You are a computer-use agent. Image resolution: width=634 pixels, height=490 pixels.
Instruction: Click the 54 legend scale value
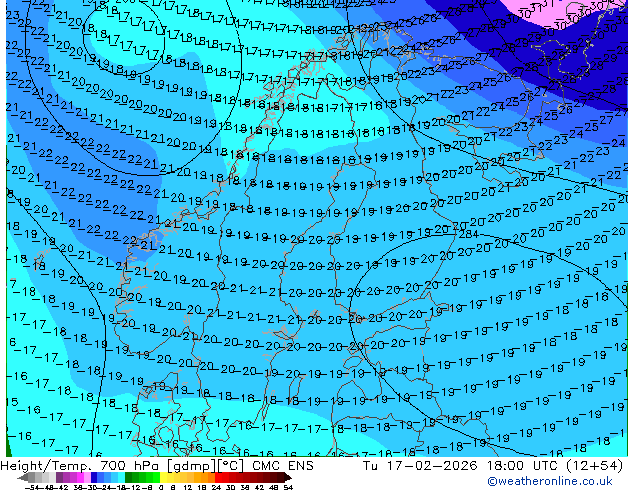pyautogui.click(x=288, y=488)
